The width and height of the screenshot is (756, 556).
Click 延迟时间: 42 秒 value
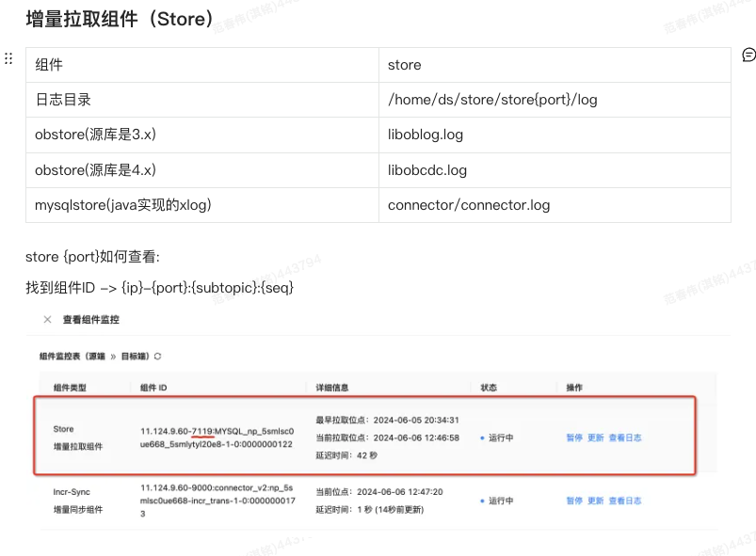tap(346, 455)
